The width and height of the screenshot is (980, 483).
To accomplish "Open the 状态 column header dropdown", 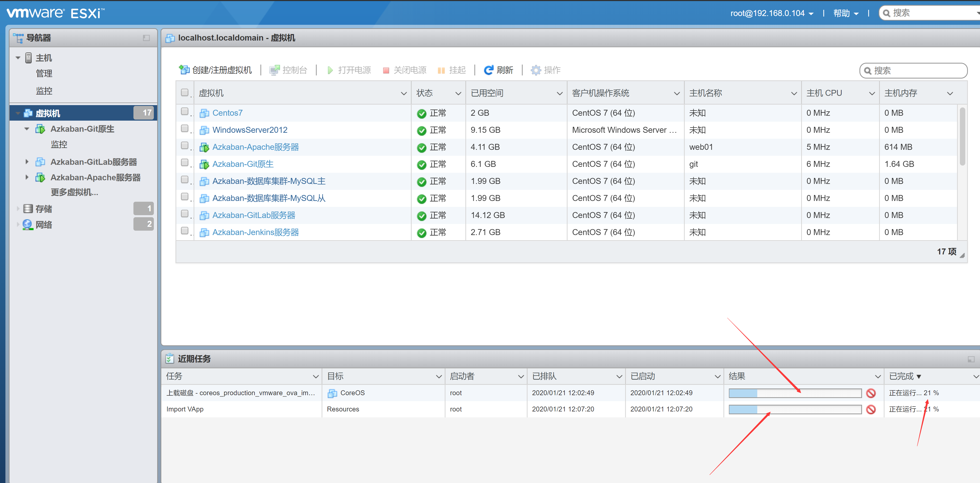I will [458, 94].
